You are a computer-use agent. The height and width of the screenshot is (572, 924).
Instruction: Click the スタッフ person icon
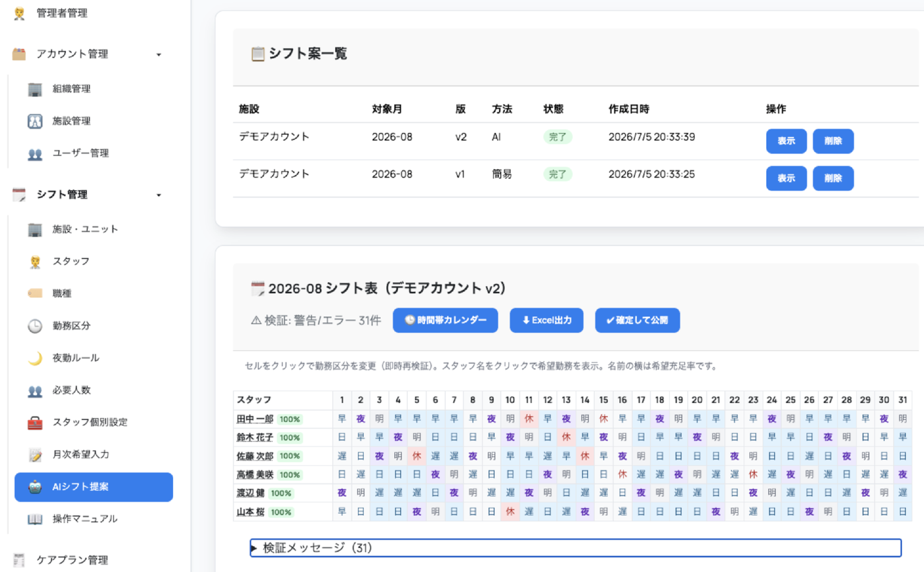(x=35, y=262)
